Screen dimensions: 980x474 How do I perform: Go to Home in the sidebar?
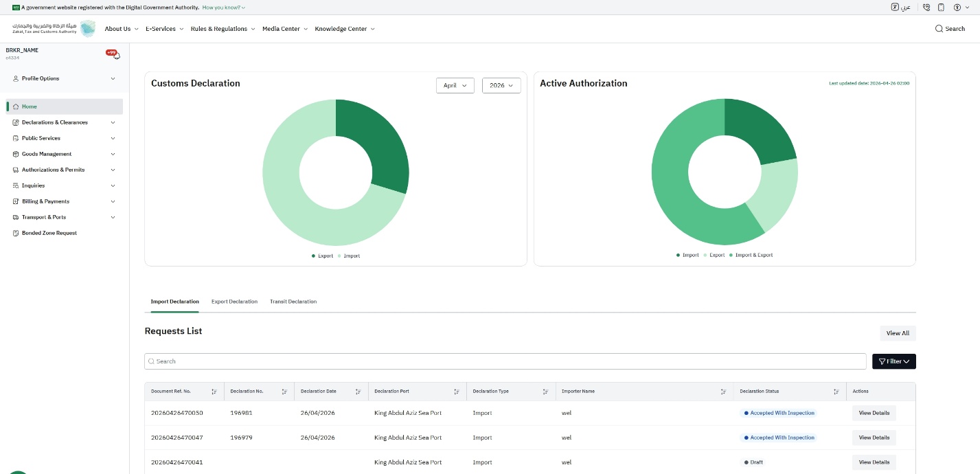click(65, 106)
